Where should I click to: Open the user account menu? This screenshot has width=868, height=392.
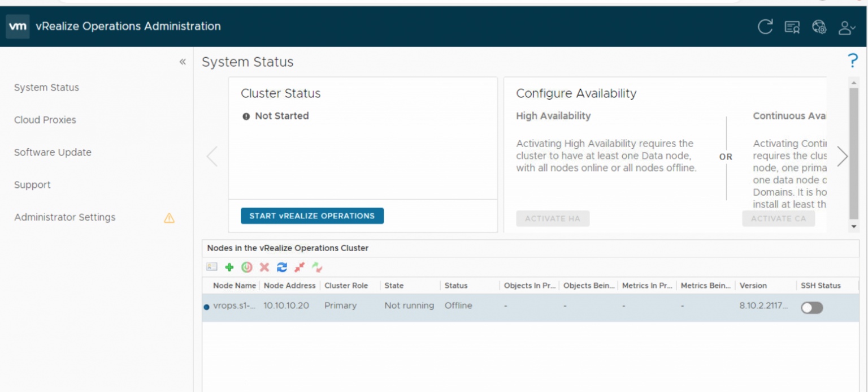click(x=844, y=27)
